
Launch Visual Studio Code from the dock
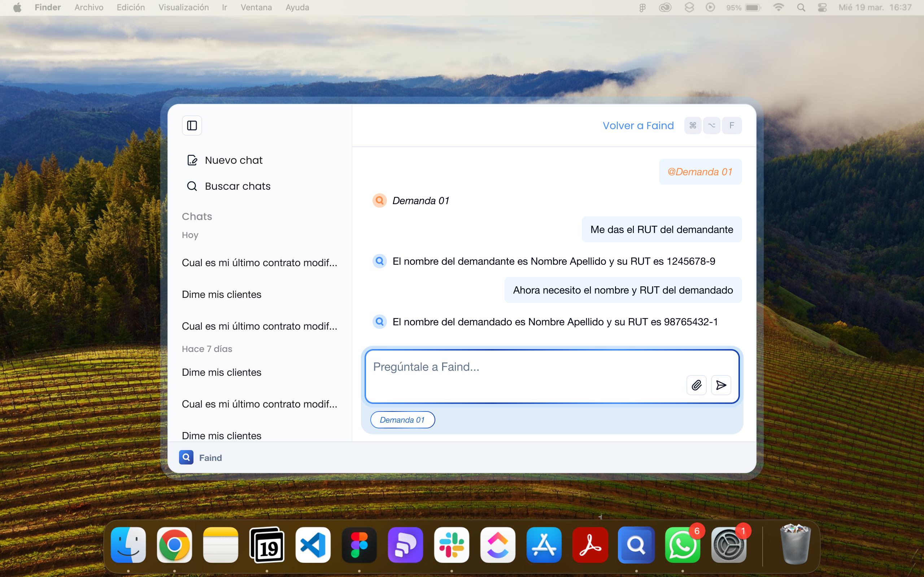coord(313,545)
